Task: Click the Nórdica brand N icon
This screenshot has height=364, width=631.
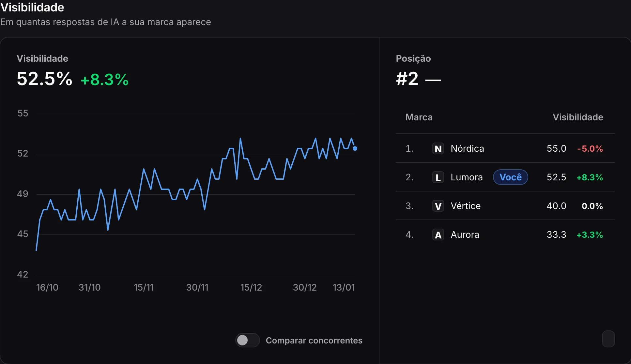Action: (438, 149)
